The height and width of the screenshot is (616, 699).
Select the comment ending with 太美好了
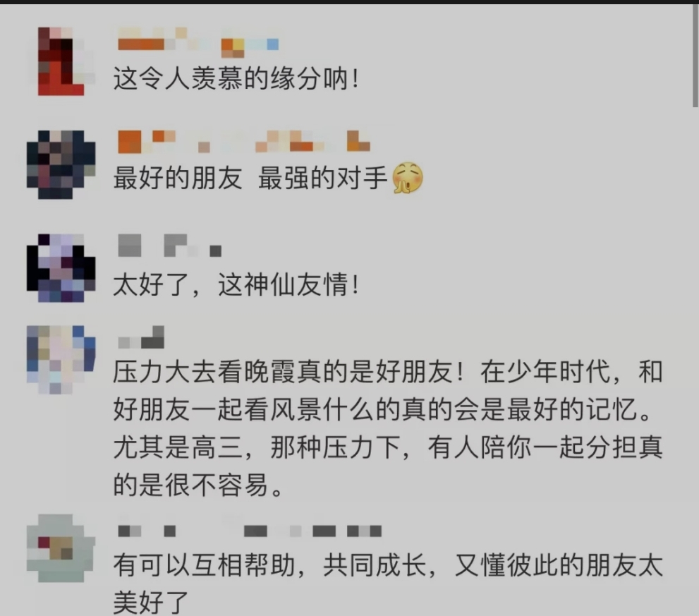[x=388, y=584]
